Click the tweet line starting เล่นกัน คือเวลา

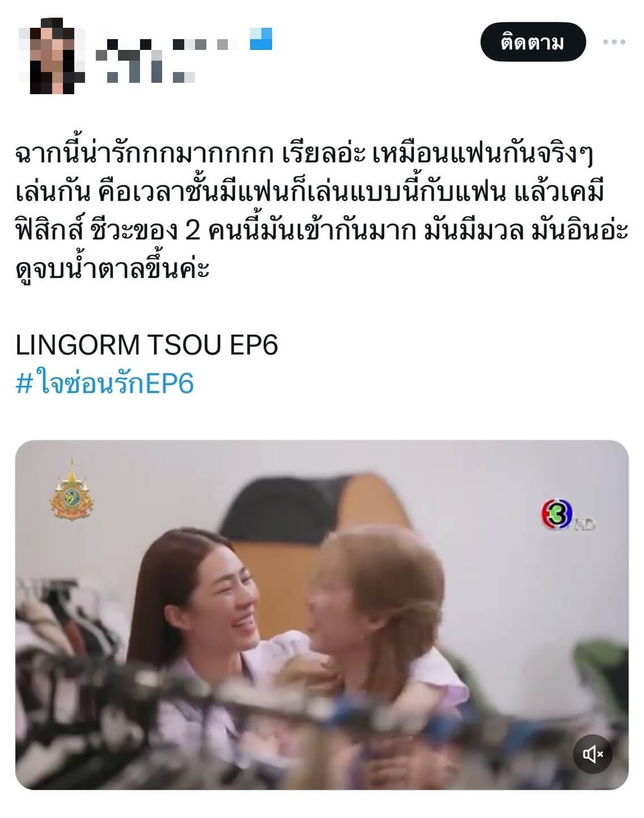coord(310,193)
